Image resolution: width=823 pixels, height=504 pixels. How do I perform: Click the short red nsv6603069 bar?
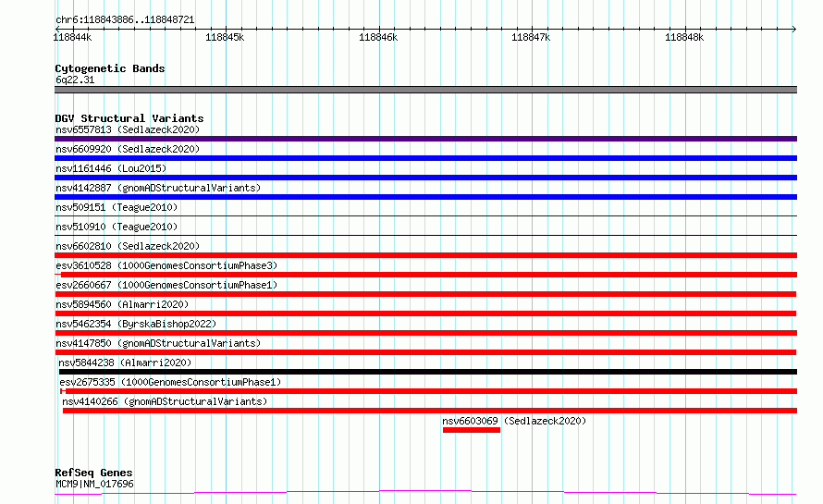pyautogui.click(x=472, y=430)
